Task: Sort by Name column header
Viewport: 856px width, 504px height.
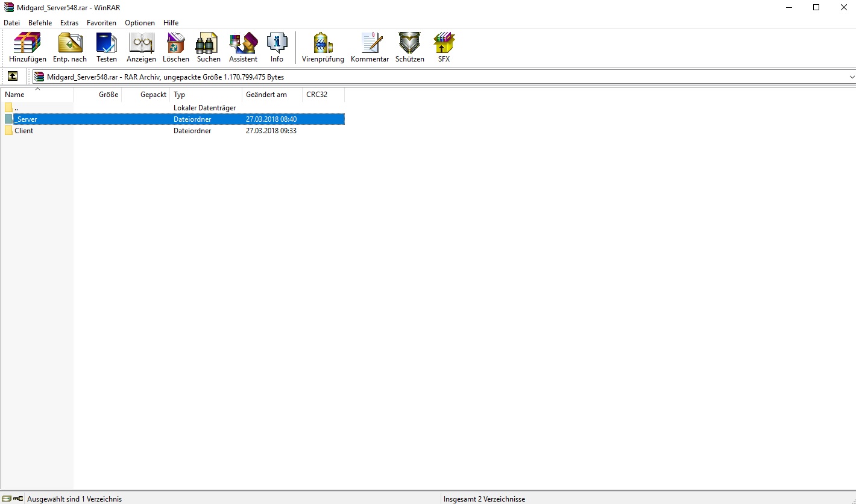Action: point(37,95)
